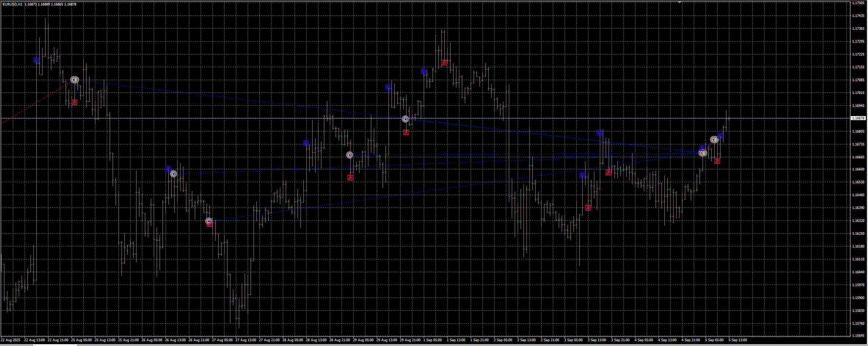The width and height of the screenshot is (868, 346).
Task: Select the topmost blue marker on 5 Sep 05:00
Action: 720,136
